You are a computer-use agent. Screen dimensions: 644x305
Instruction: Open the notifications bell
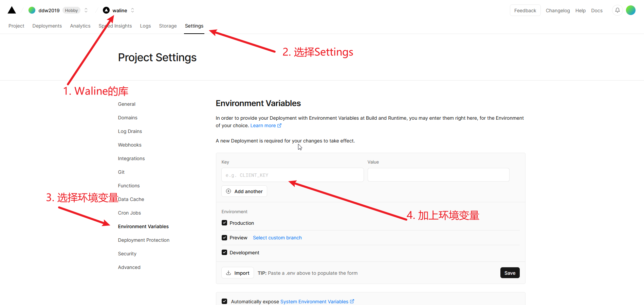coord(617,10)
